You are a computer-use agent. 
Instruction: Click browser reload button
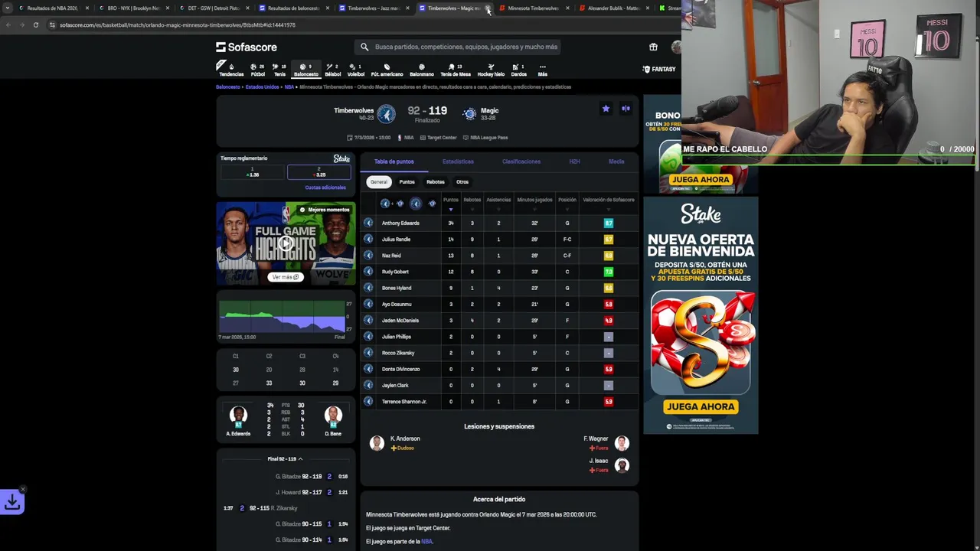coord(35,24)
